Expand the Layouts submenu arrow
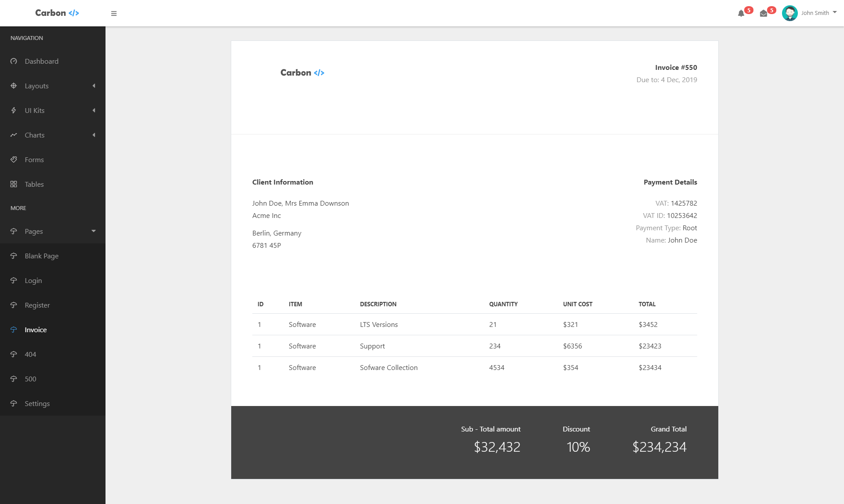844x504 pixels. 94,86
